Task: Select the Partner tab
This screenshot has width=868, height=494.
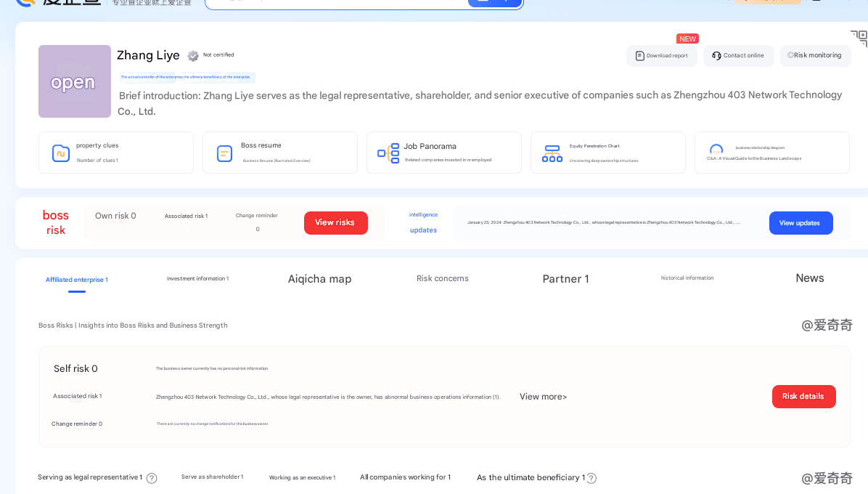Action: pos(565,279)
